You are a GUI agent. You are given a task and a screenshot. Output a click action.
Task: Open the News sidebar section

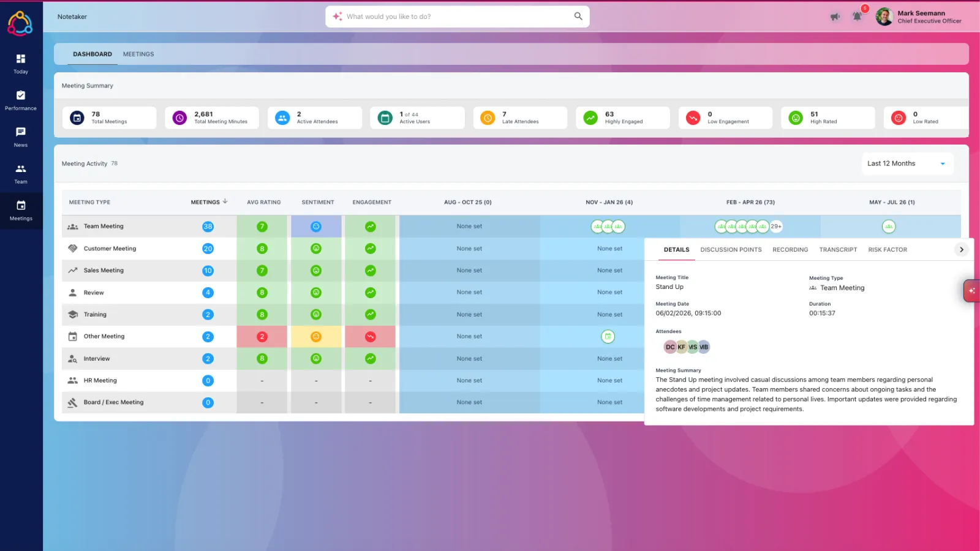21,137
